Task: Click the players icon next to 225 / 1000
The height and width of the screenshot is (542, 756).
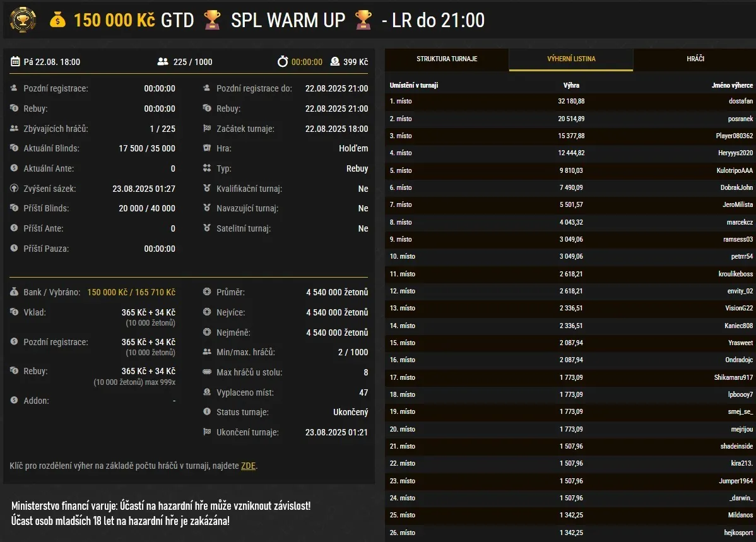Action: (163, 62)
